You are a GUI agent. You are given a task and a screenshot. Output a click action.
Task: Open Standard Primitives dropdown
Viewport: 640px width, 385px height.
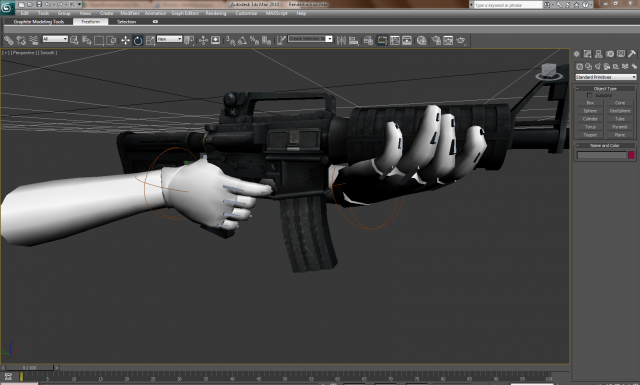(606, 77)
